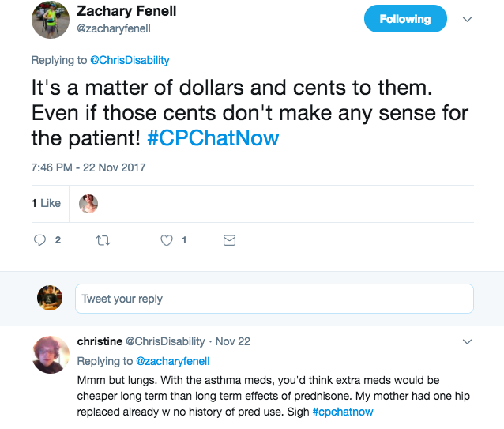Click inside Tweet your reply field

[x=274, y=299]
